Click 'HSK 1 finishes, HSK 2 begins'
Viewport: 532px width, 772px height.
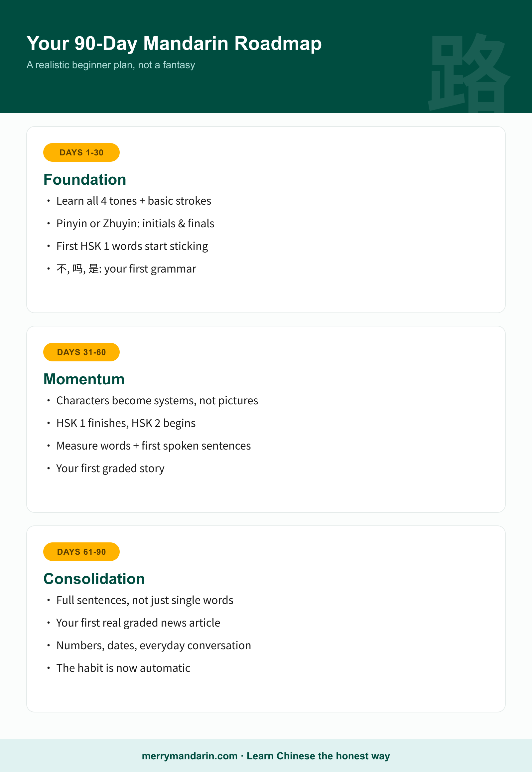coord(126,423)
